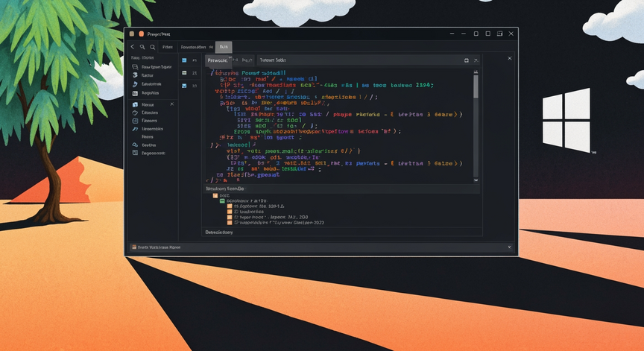
Task: Click the beige square icon in the title bar
Action: pyautogui.click(x=132, y=34)
